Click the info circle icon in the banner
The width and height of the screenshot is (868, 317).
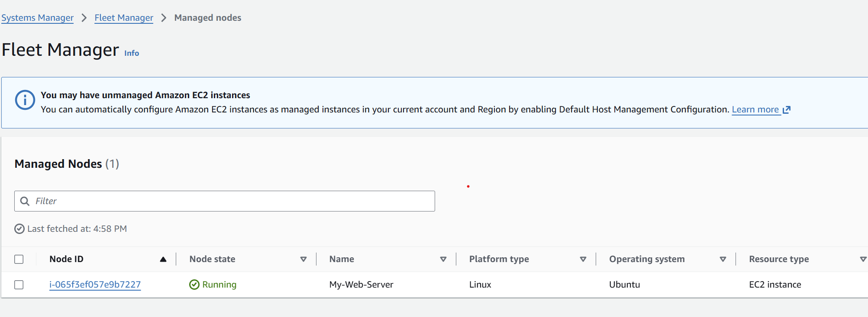25,100
